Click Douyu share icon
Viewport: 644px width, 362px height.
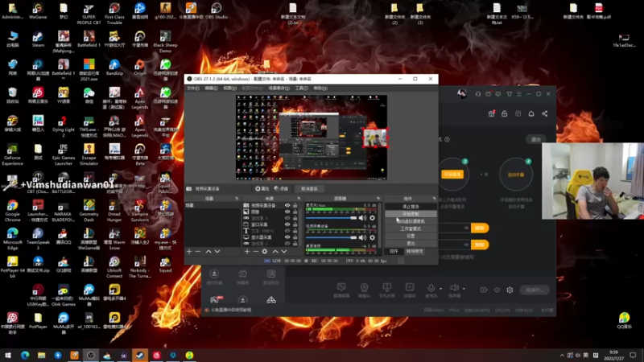pos(545,113)
